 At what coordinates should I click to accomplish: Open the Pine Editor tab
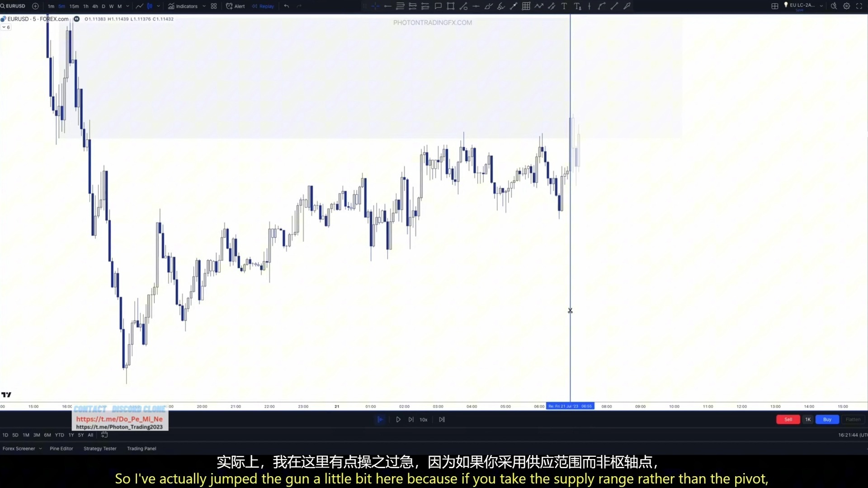61,449
